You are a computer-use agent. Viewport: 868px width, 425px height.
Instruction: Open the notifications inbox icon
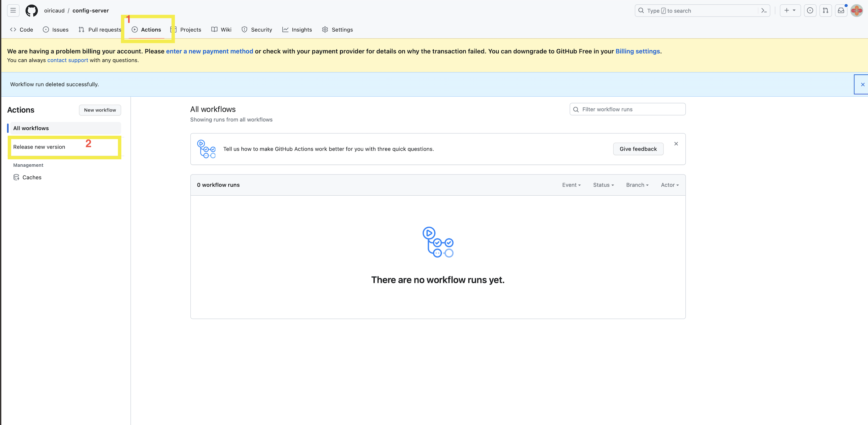(x=841, y=10)
